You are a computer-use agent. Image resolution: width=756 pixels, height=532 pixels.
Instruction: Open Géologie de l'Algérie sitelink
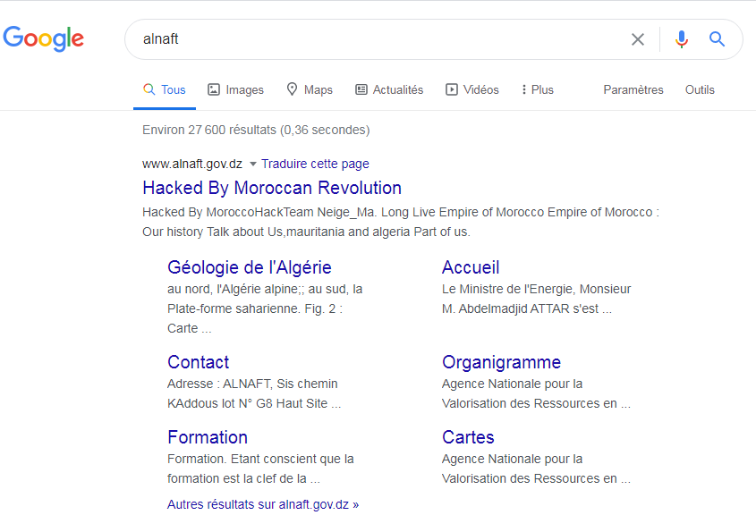click(x=250, y=267)
